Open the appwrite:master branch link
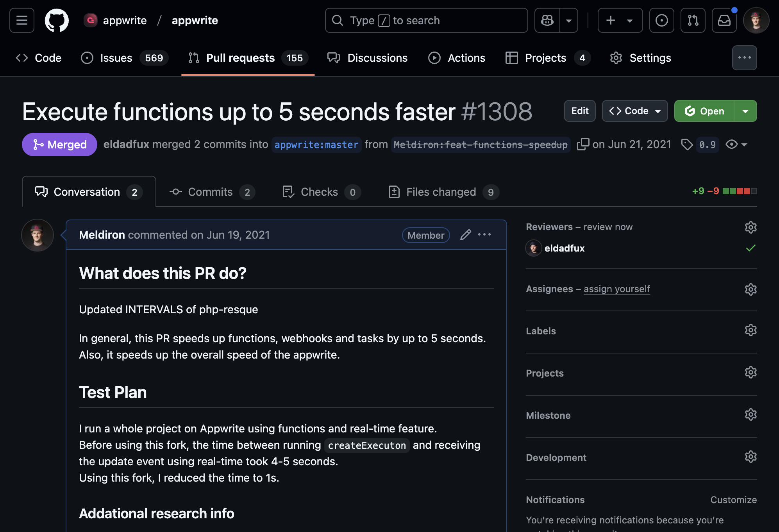Viewport: 779px width, 532px height. pyautogui.click(x=316, y=145)
